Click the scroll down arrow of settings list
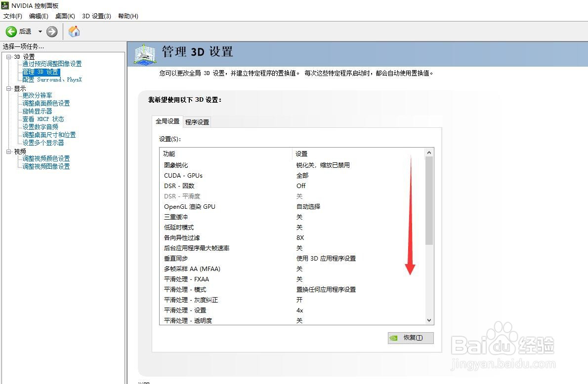 pos(429,320)
